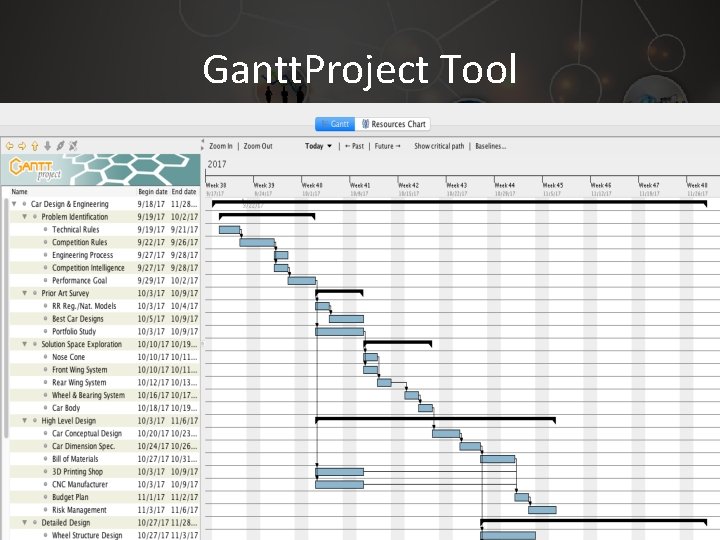Click the GanttProject logo image
The height and width of the screenshot is (540, 720).
101,169
